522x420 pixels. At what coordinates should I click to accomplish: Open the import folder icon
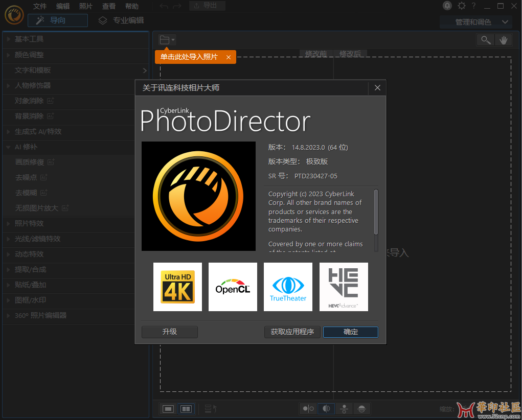pyautogui.click(x=167, y=40)
